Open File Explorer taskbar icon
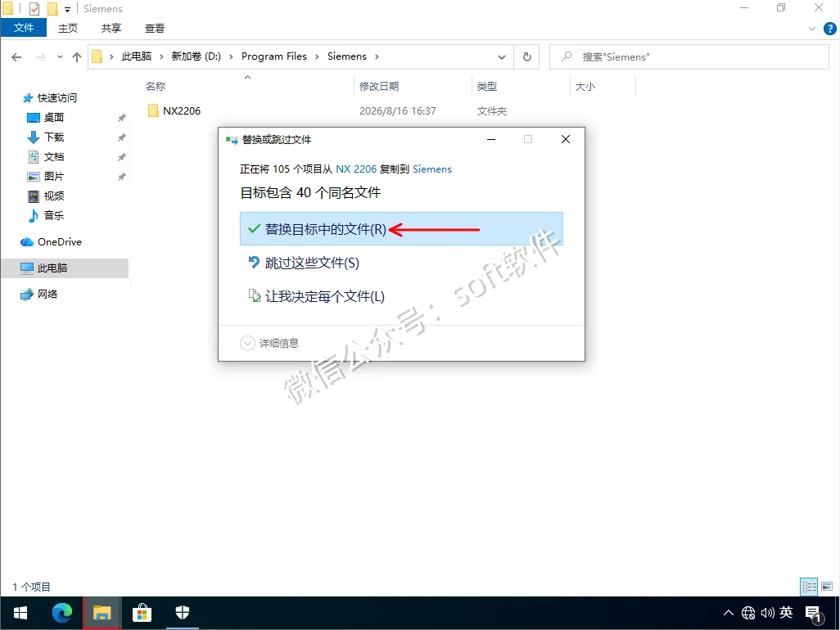Viewport: 840px width, 630px height. coord(102,613)
